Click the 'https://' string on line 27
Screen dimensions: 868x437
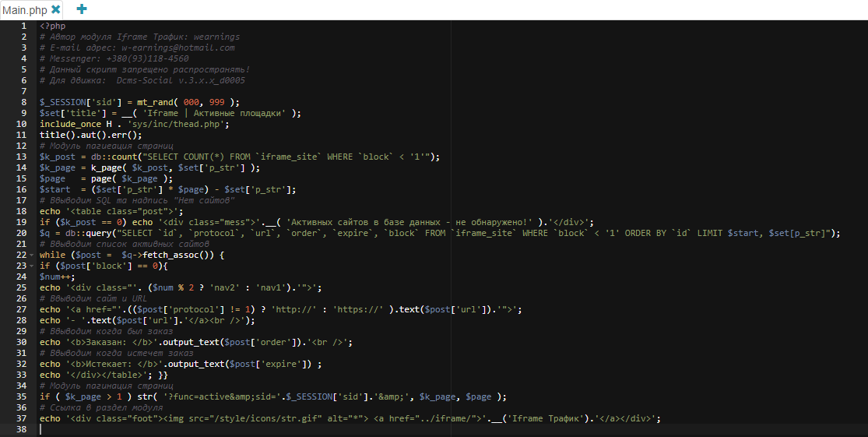[x=356, y=309]
